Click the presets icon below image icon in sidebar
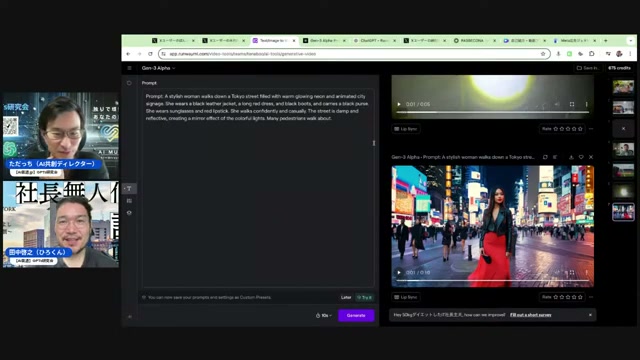The height and width of the screenshot is (360, 640). tap(129, 213)
